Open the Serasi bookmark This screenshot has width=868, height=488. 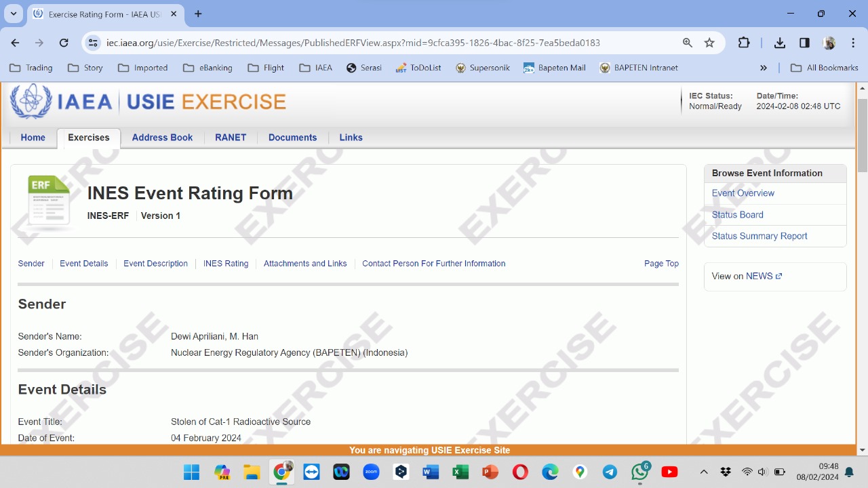pos(364,68)
